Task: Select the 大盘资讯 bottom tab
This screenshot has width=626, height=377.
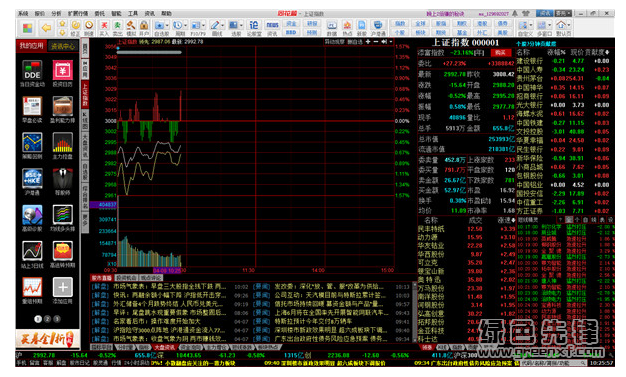Action: [165, 347]
